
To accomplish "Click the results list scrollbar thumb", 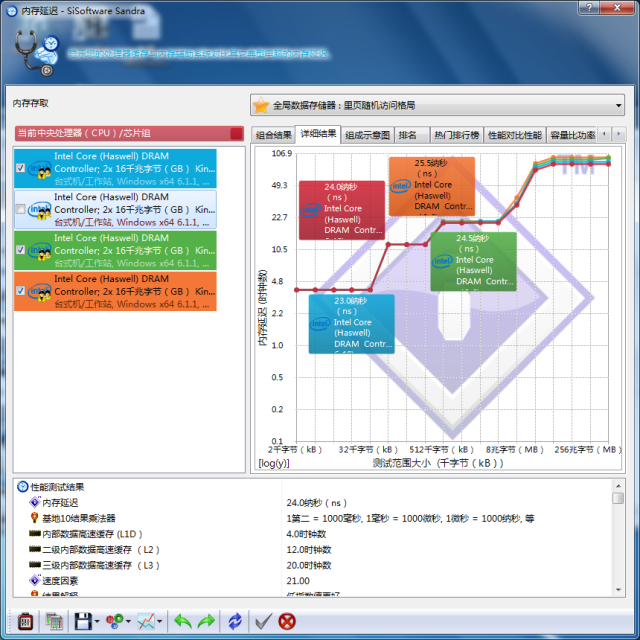I will (x=618, y=498).
